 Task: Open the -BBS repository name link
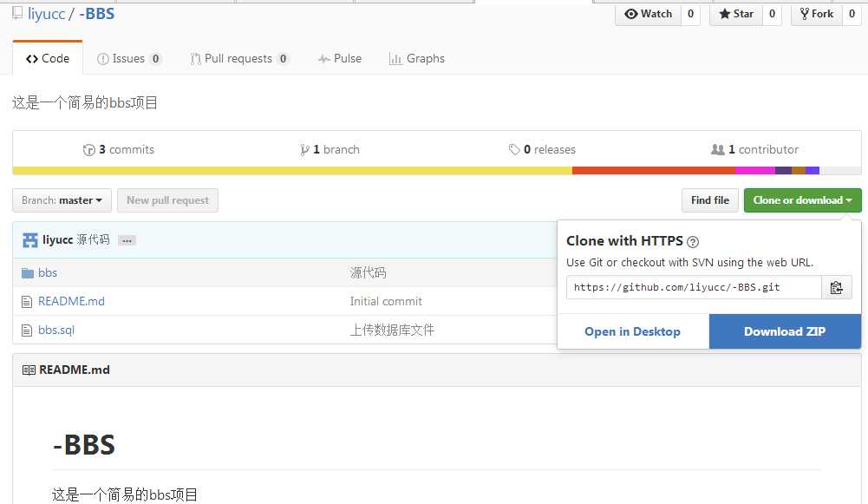(x=97, y=13)
